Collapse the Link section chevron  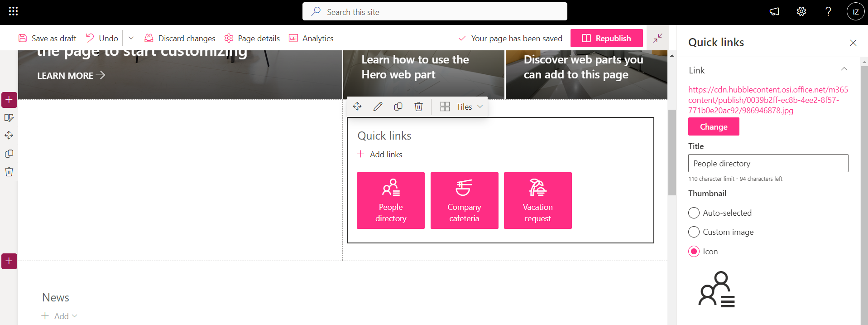click(844, 69)
